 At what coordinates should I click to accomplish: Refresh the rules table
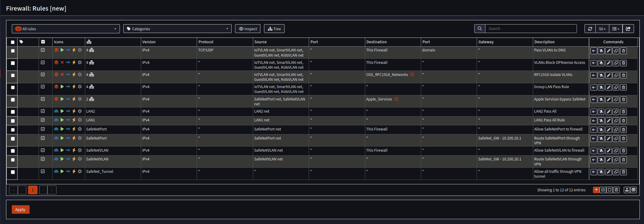tap(590, 29)
